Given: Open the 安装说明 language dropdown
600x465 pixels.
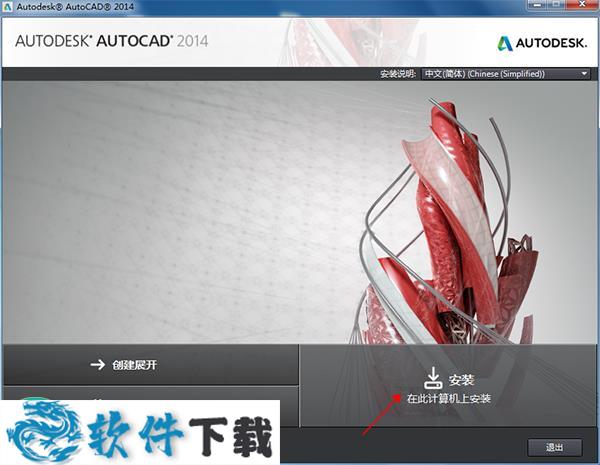Looking at the screenshot, I should (x=505, y=74).
